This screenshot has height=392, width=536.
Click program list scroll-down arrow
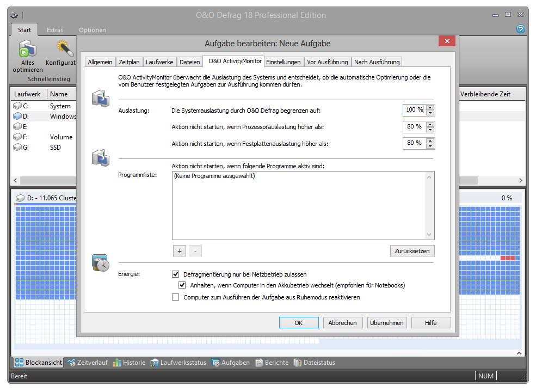tap(429, 234)
